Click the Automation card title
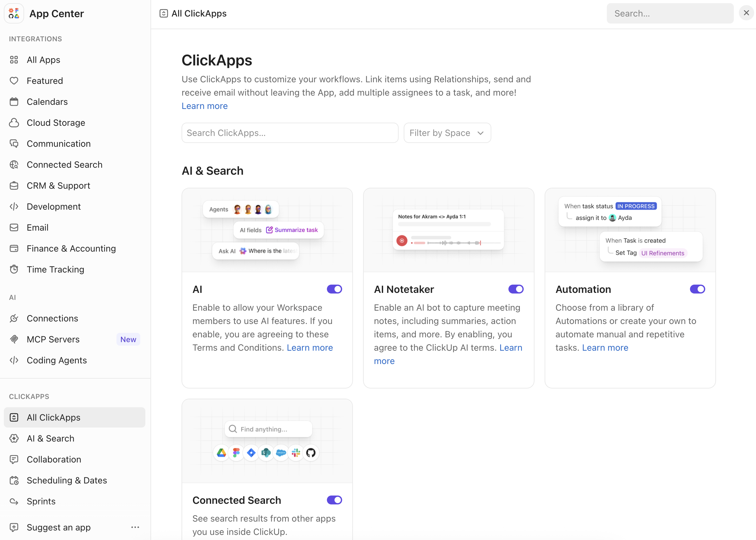756x540 pixels. [583, 289]
